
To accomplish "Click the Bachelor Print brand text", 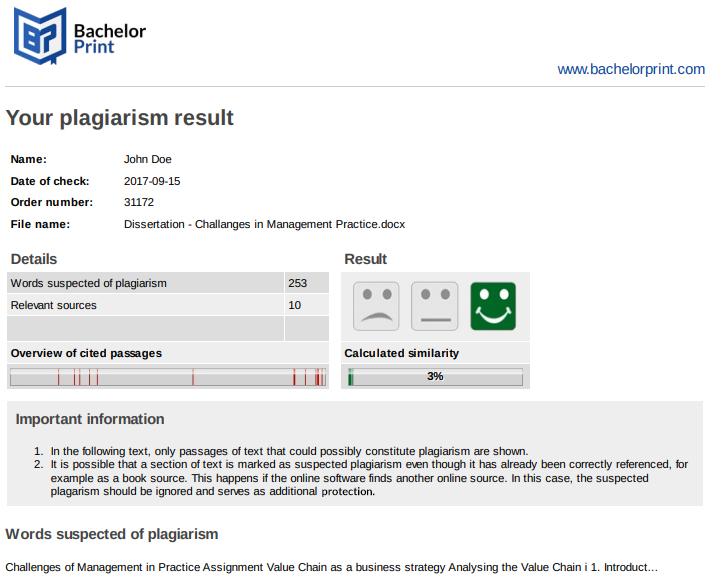I will (110, 39).
